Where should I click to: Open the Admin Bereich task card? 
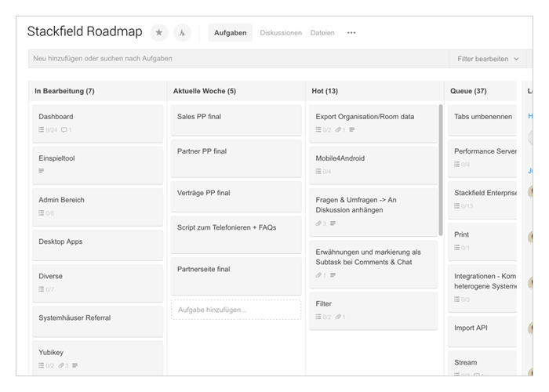[98, 207]
